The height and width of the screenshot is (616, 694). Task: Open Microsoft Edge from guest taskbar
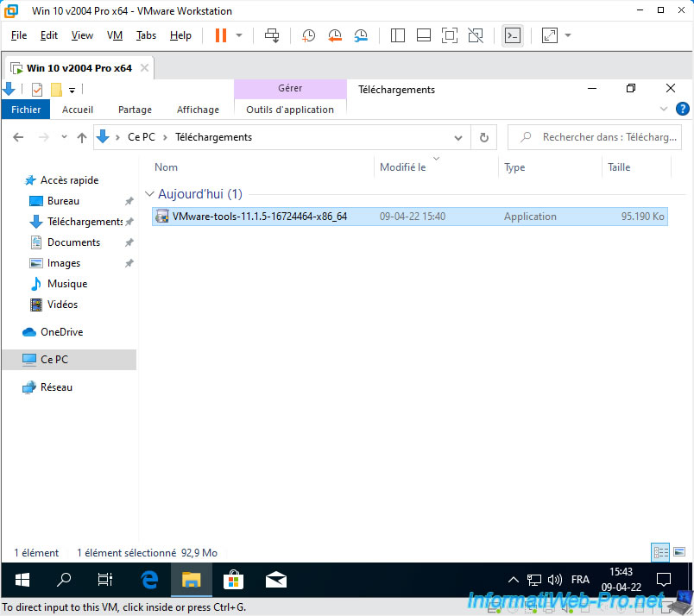pyautogui.click(x=149, y=580)
